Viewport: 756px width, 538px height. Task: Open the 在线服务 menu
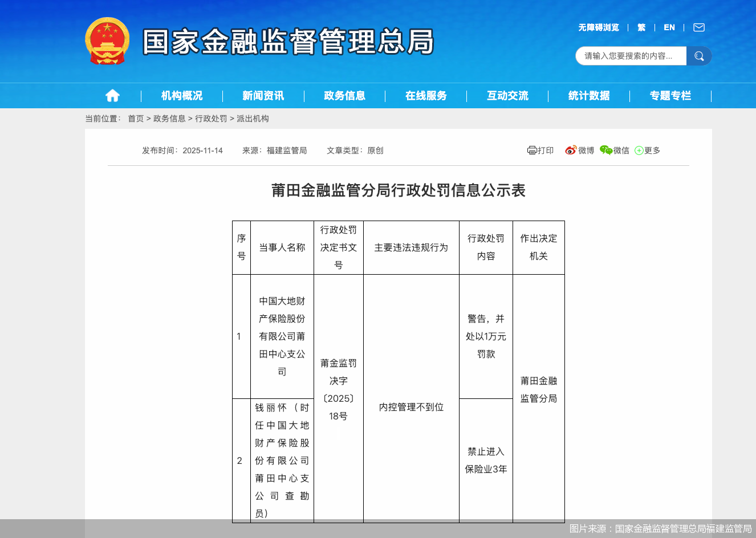(x=426, y=95)
